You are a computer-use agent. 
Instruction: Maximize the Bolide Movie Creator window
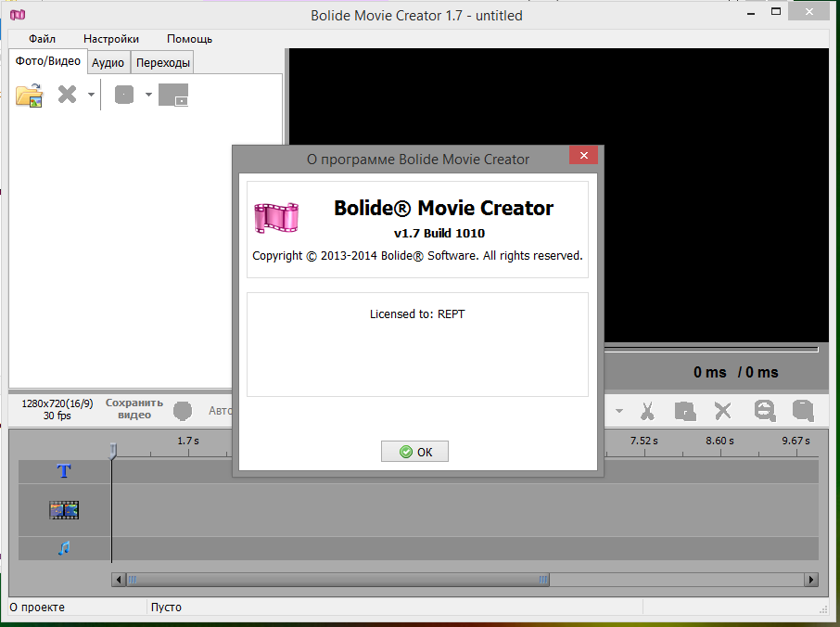click(x=776, y=12)
